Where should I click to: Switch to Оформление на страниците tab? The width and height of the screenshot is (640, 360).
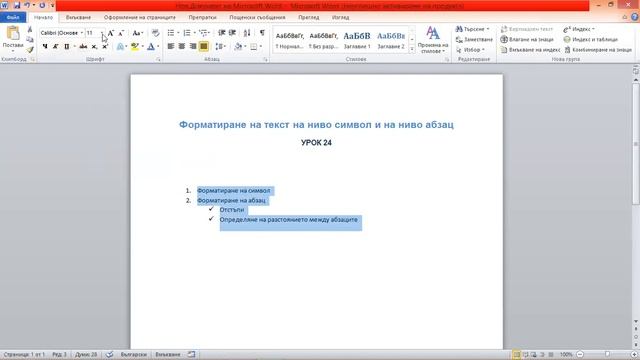click(140, 18)
